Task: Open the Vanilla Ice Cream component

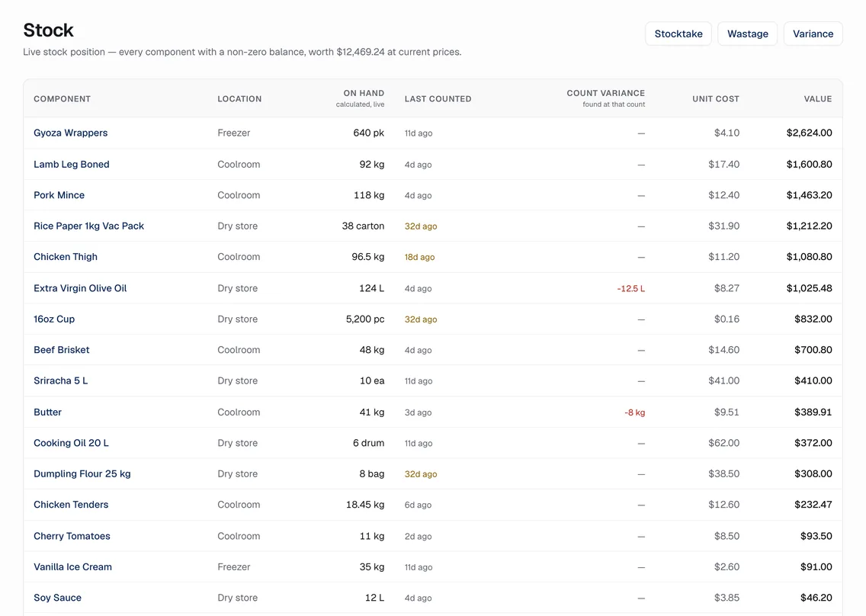Action: (73, 567)
